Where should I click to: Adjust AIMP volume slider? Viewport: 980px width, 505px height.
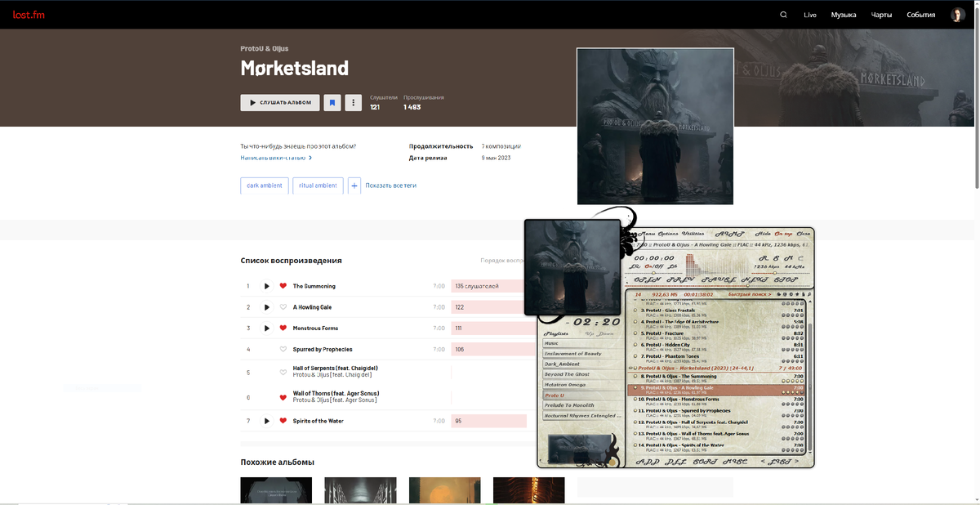coord(781,273)
